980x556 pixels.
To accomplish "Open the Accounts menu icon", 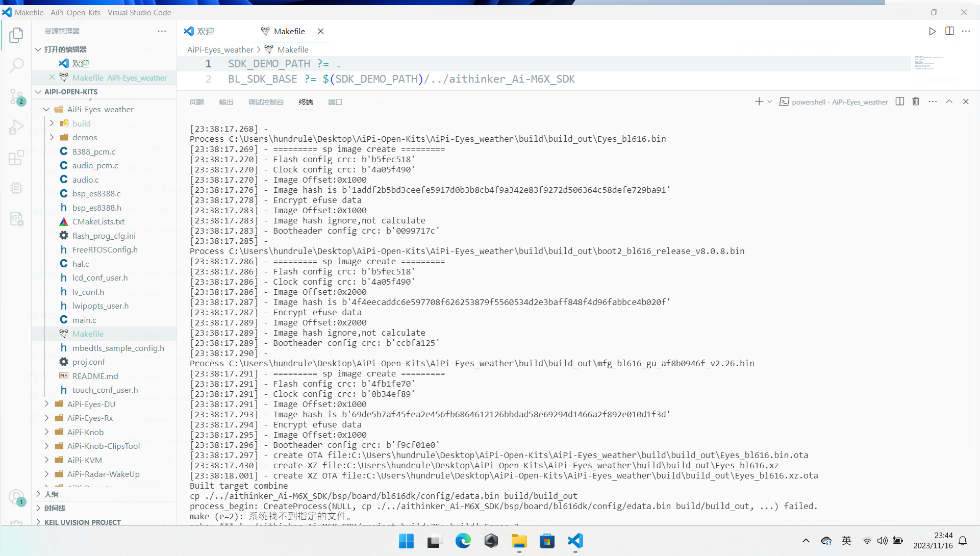I will click(x=16, y=497).
